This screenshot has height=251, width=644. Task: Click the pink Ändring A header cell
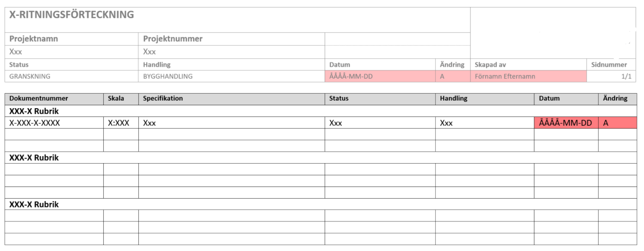(453, 77)
